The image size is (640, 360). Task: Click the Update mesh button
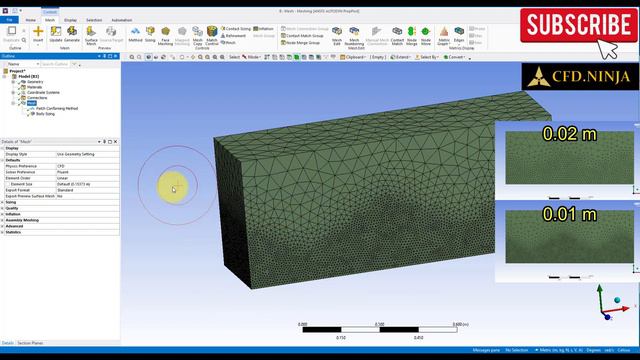[x=56, y=34]
